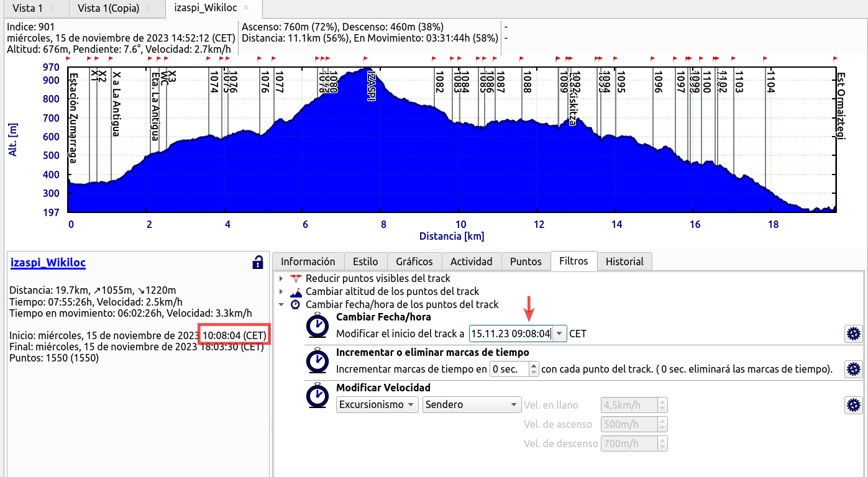Open the Excursionismo activity dropdown
This screenshot has width=868, height=477.
(378, 405)
